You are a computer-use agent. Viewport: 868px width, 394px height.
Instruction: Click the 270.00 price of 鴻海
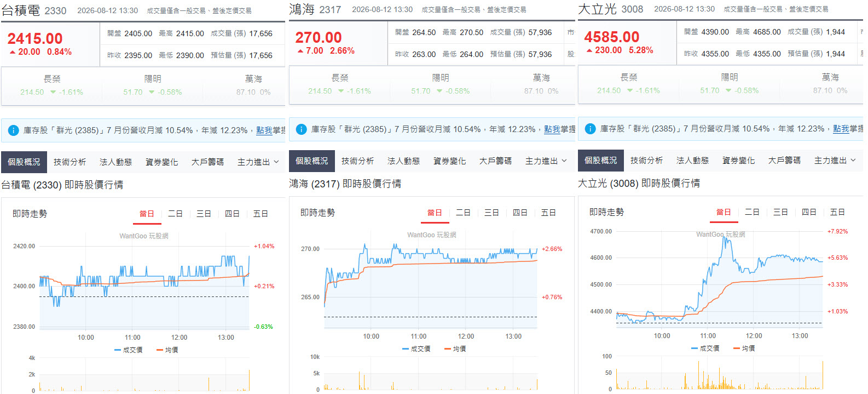point(319,37)
